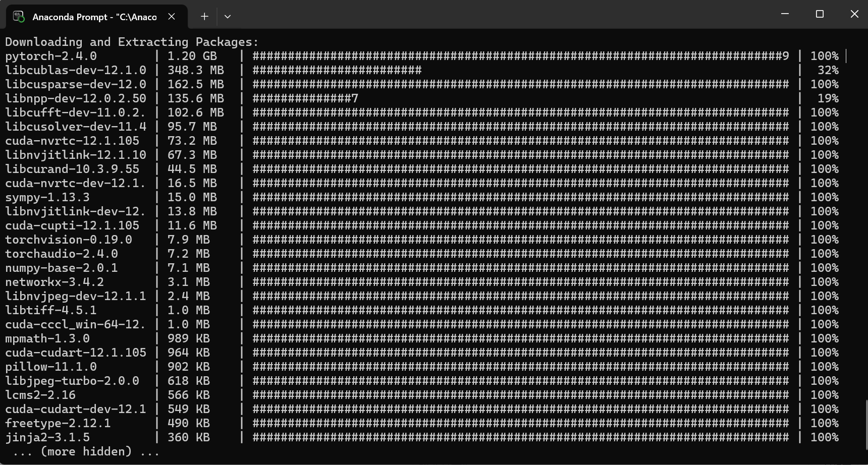
Task: Click the networkx-3.4.2 package name
Action: point(55,282)
